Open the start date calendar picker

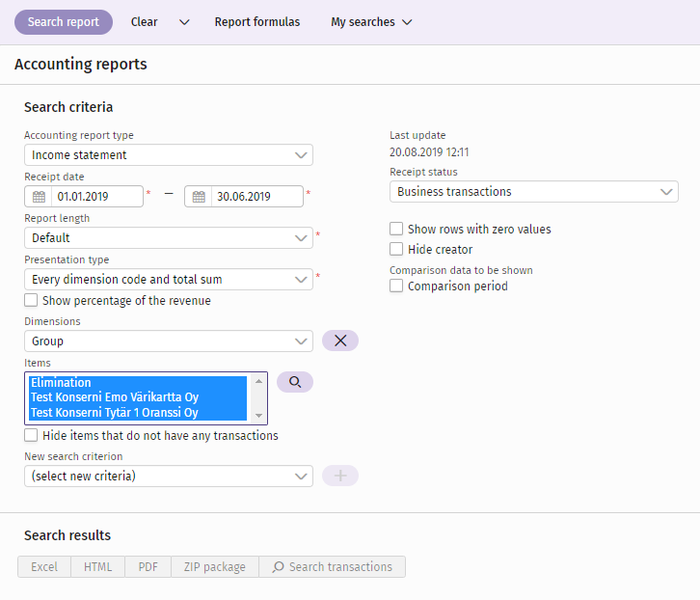[39, 197]
